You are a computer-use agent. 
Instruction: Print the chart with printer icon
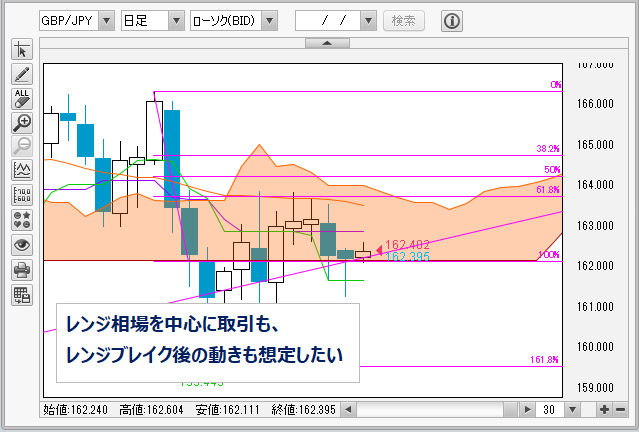pyautogui.click(x=22, y=270)
